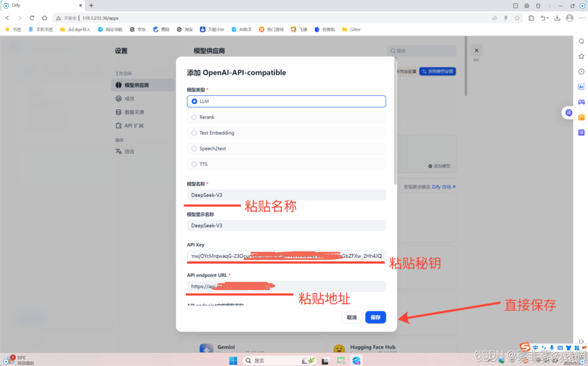Reload the page

pyautogui.click(x=32, y=18)
